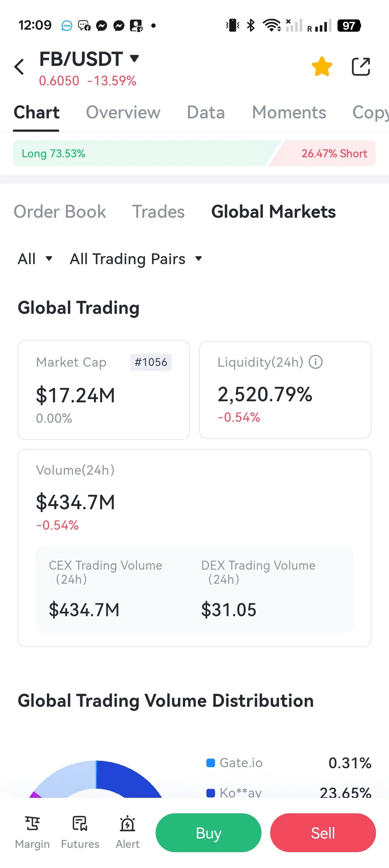Image resolution: width=389 pixels, height=868 pixels.
Task: Show Liquidity(24h) info tooltip
Action: (316, 362)
